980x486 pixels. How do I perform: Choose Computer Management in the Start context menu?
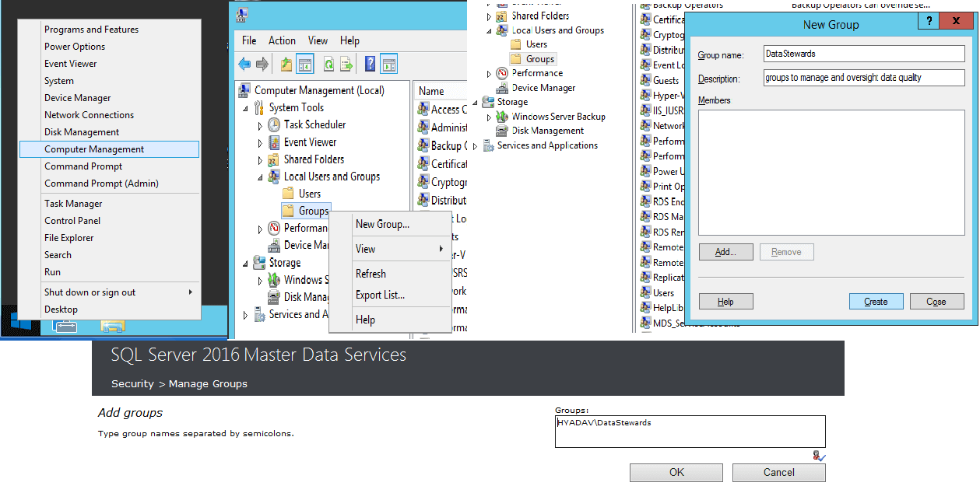94,149
